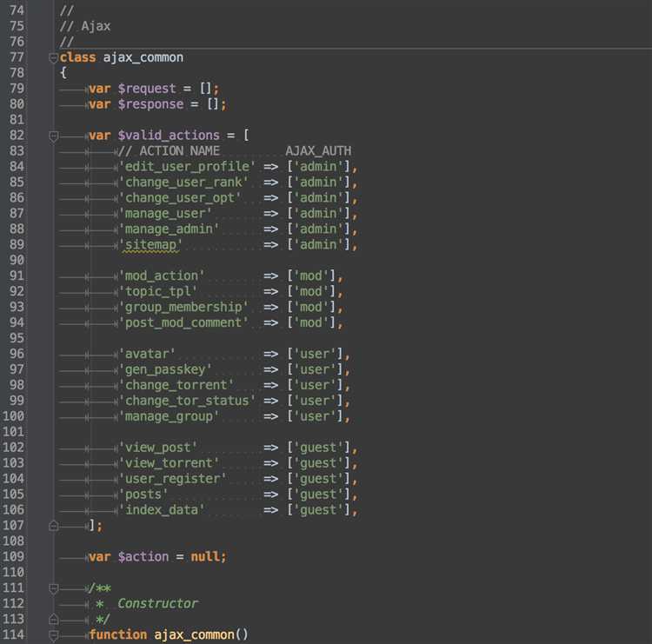Image resolution: width=652 pixels, height=644 pixels.
Task: Click the 'change_user_opt' string
Action: (180, 197)
